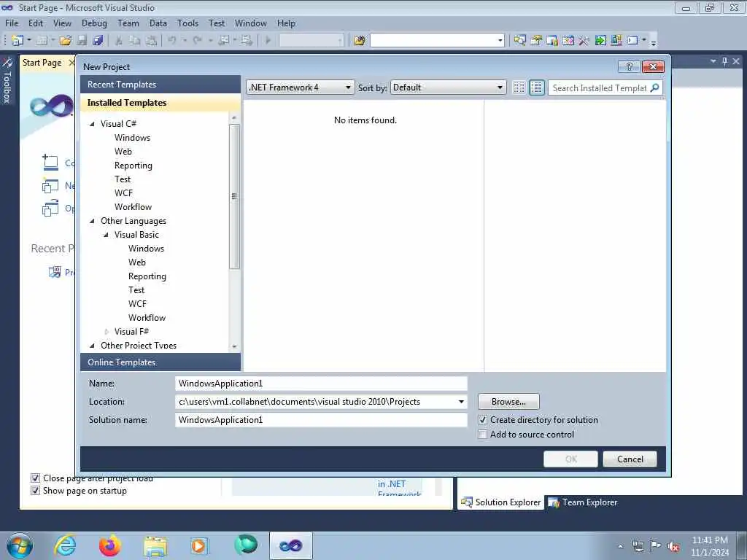Toggle Show page on startup checkbox

coord(35,491)
